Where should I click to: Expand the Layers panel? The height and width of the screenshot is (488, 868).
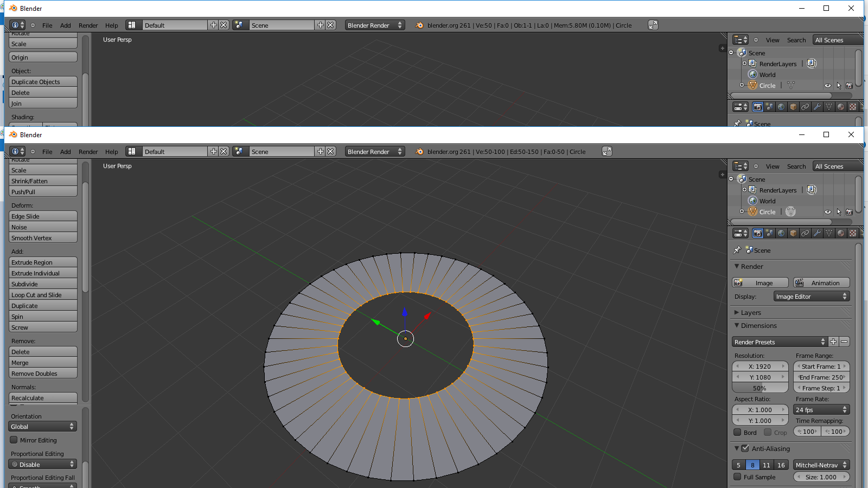point(737,312)
